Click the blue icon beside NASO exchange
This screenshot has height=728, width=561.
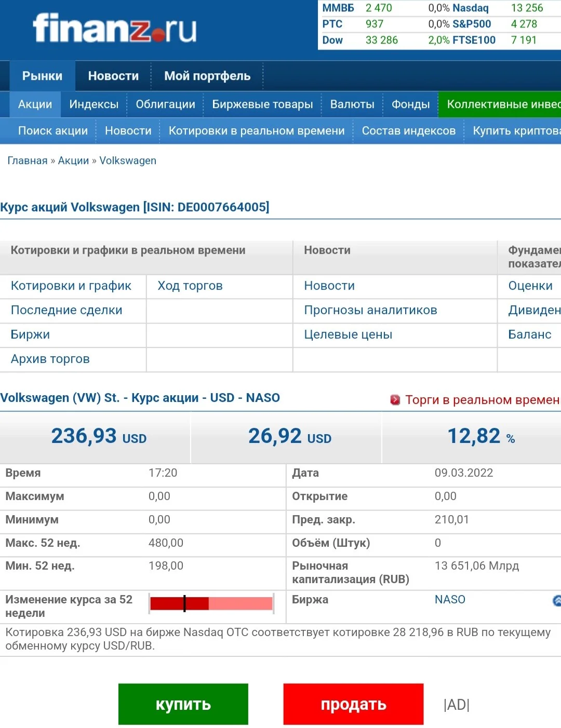point(557,601)
